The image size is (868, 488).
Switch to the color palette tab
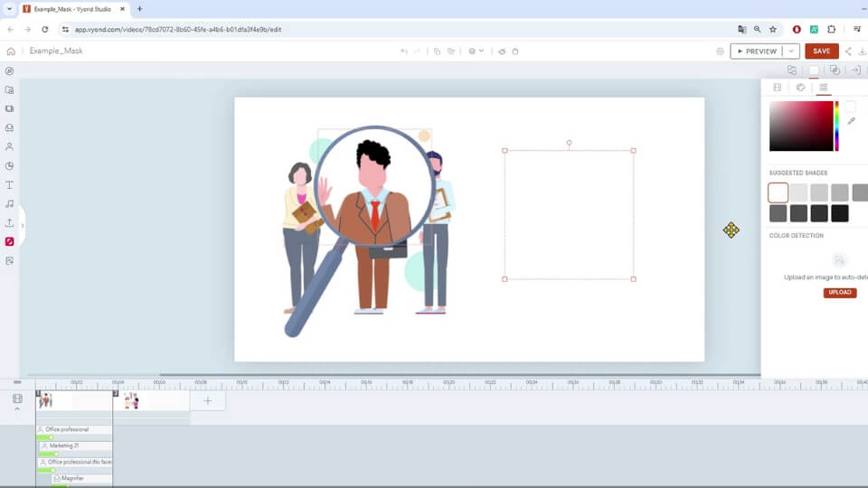click(x=800, y=88)
